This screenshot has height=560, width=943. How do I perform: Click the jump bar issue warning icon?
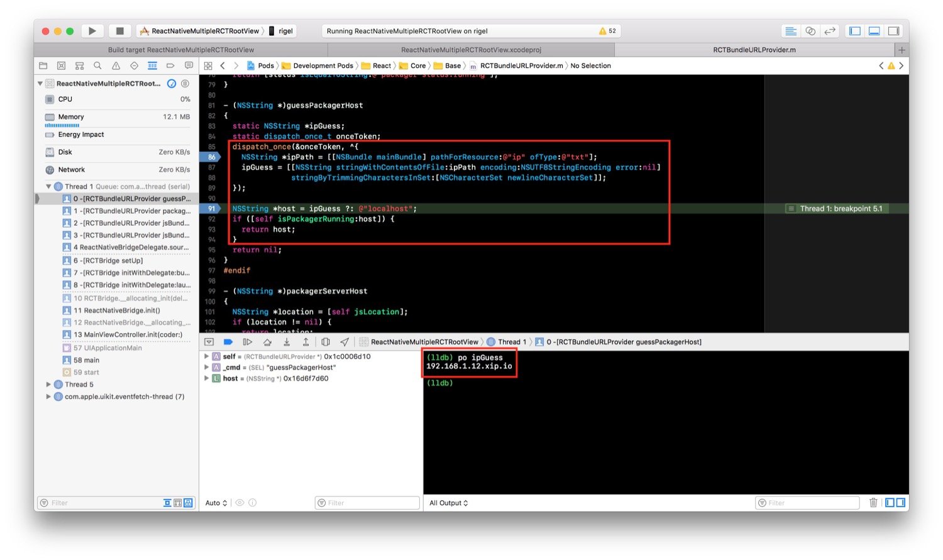tap(891, 65)
